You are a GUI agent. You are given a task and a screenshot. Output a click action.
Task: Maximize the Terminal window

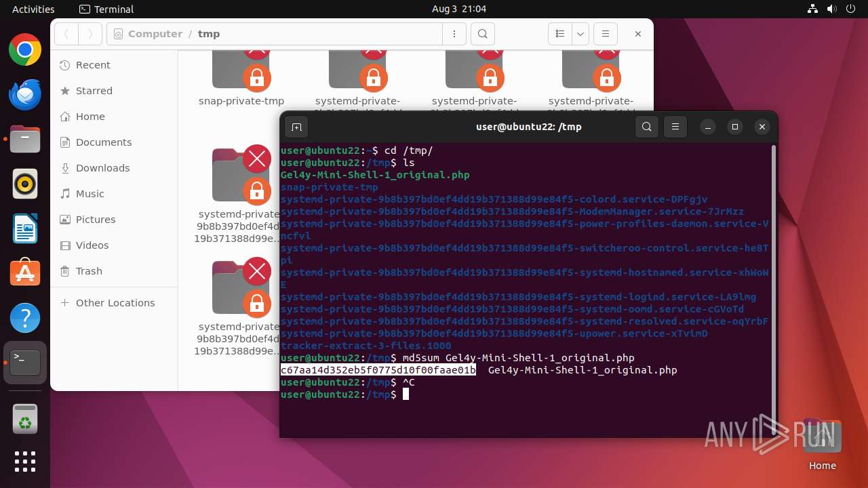(x=734, y=127)
